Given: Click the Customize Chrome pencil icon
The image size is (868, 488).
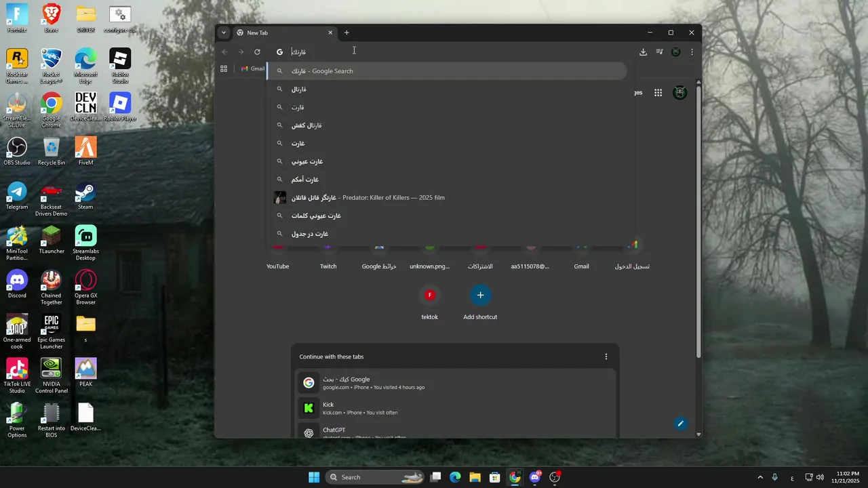Looking at the screenshot, I should (x=680, y=424).
